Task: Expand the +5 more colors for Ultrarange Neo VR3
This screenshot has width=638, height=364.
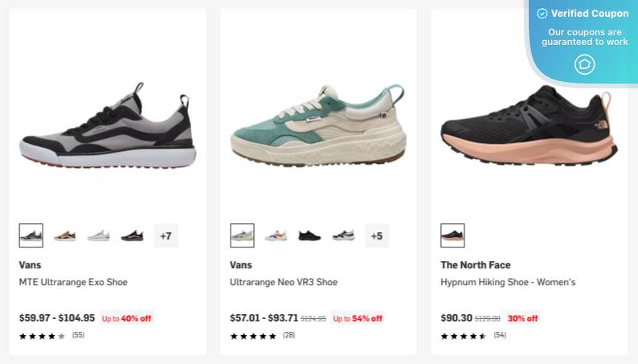Action: click(x=377, y=235)
